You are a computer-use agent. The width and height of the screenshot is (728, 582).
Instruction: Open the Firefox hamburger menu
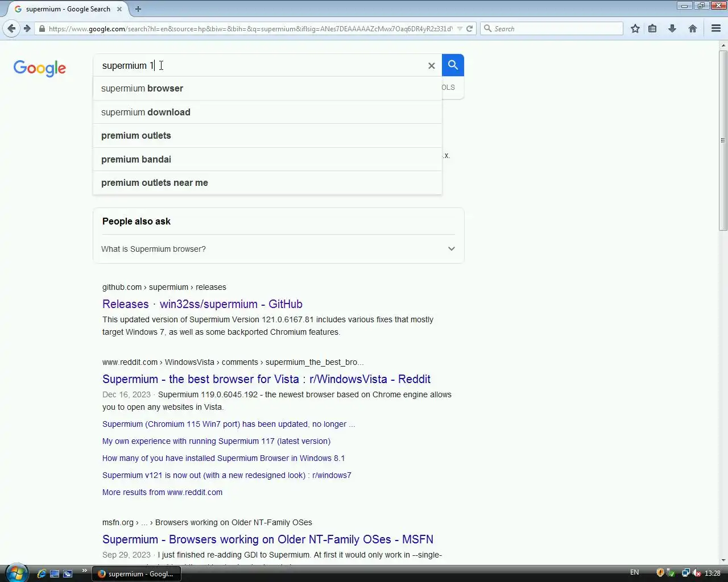click(x=716, y=28)
